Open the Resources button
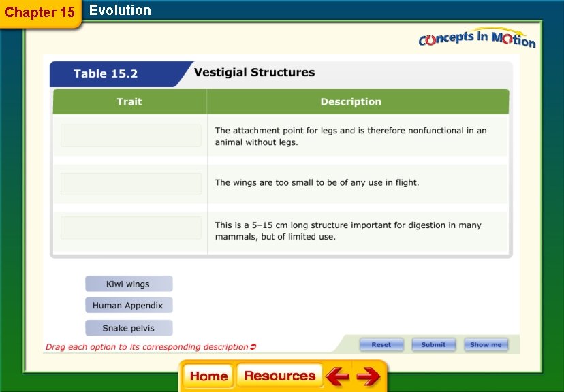The height and width of the screenshot is (392, 564). pyautogui.click(x=279, y=376)
